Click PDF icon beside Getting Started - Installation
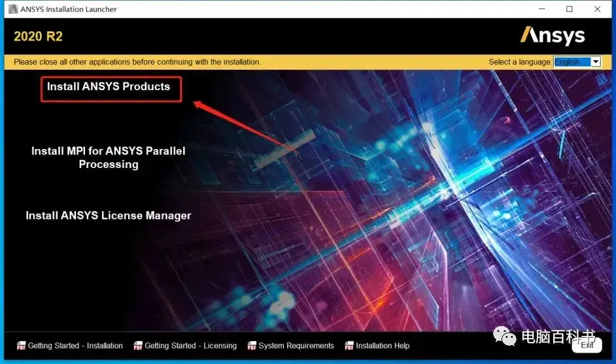Viewport: 616px width, 364px height. pyautogui.click(x=21, y=346)
